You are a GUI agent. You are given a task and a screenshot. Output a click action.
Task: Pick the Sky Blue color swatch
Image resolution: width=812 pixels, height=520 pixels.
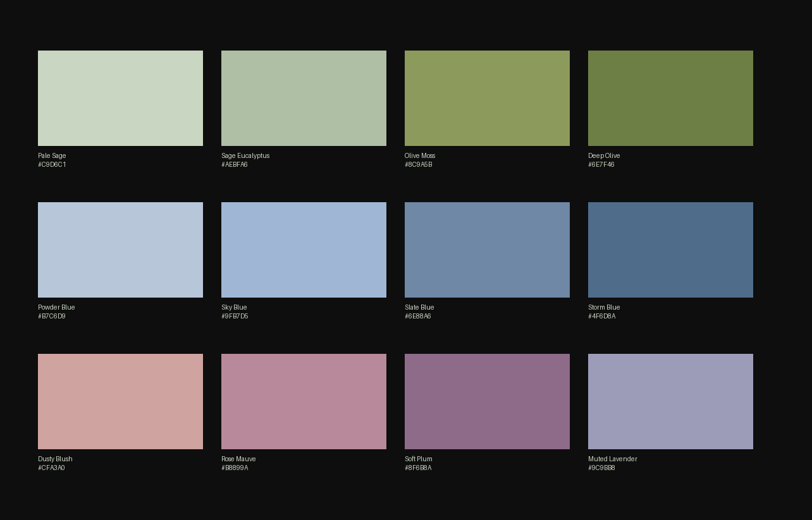point(304,250)
